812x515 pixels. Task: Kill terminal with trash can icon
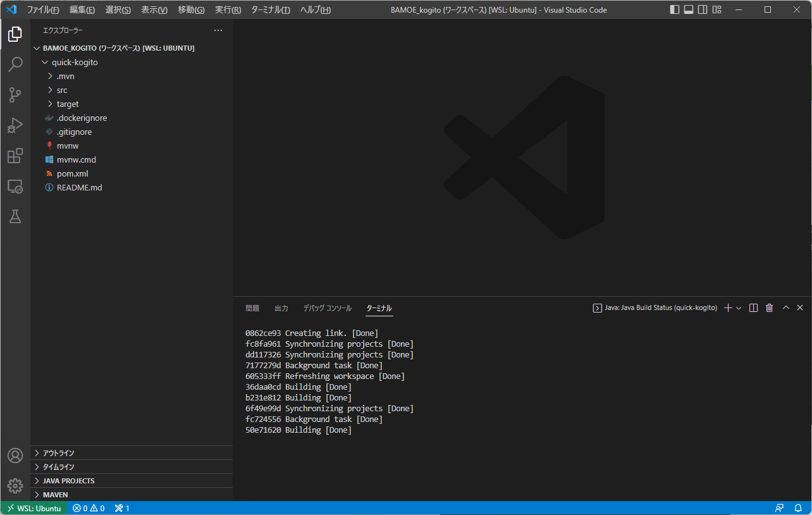pos(769,308)
